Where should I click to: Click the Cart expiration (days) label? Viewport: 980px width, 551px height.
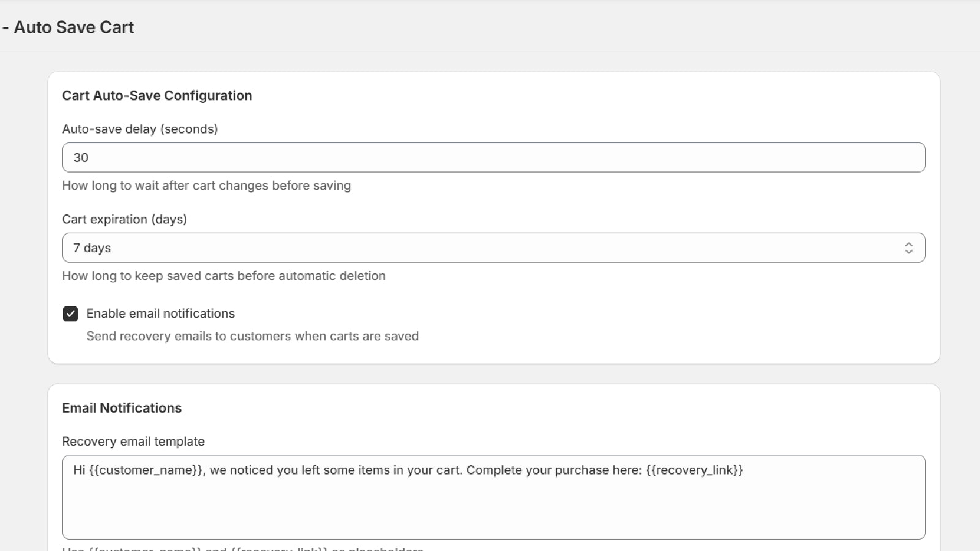124,219
